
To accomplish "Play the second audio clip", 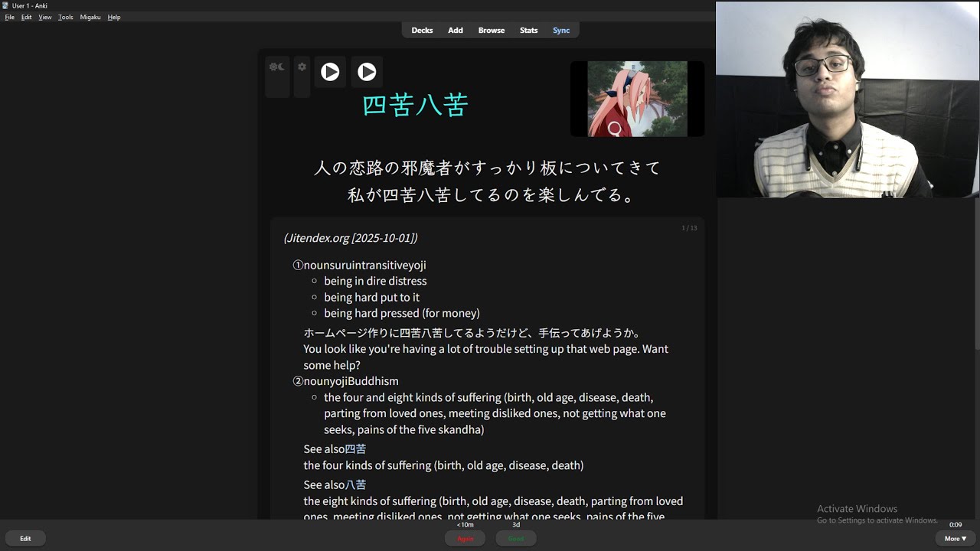I will (367, 72).
